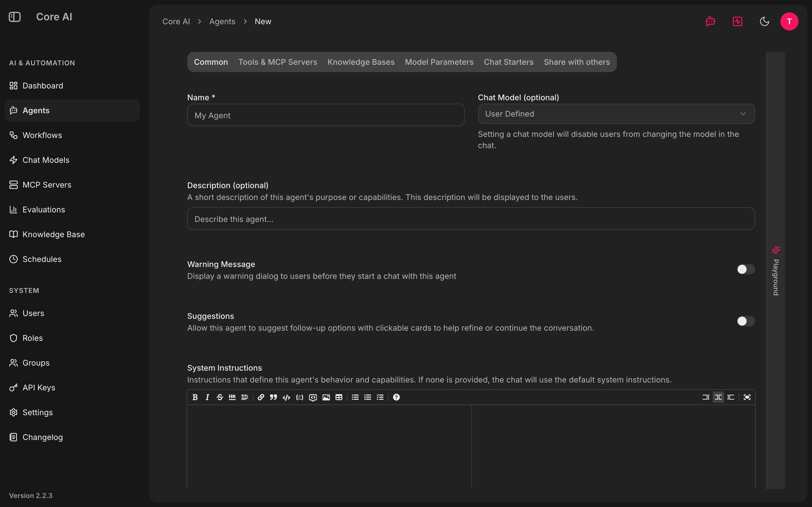Apply strikethrough formatting in the editor
This screenshot has height=507, width=812.
[x=220, y=397]
